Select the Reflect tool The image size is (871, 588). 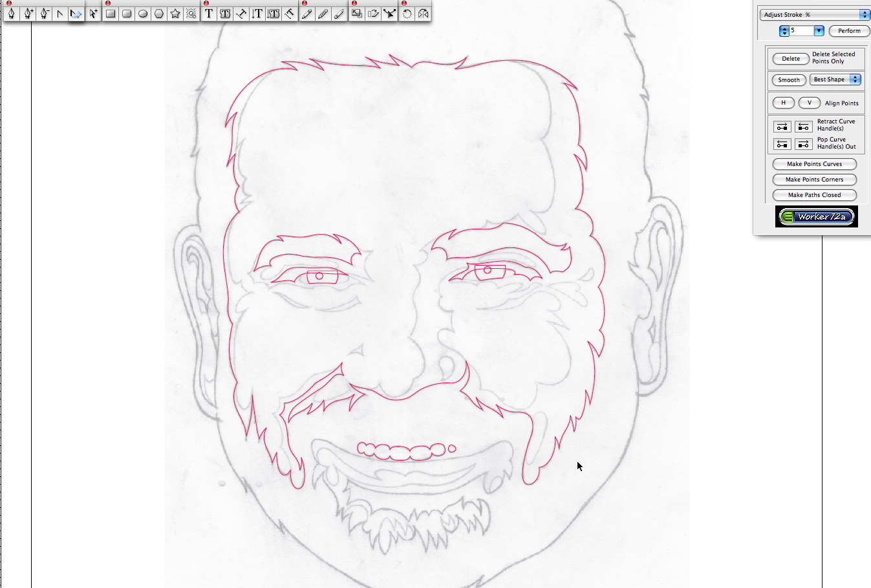pyautogui.click(x=423, y=13)
